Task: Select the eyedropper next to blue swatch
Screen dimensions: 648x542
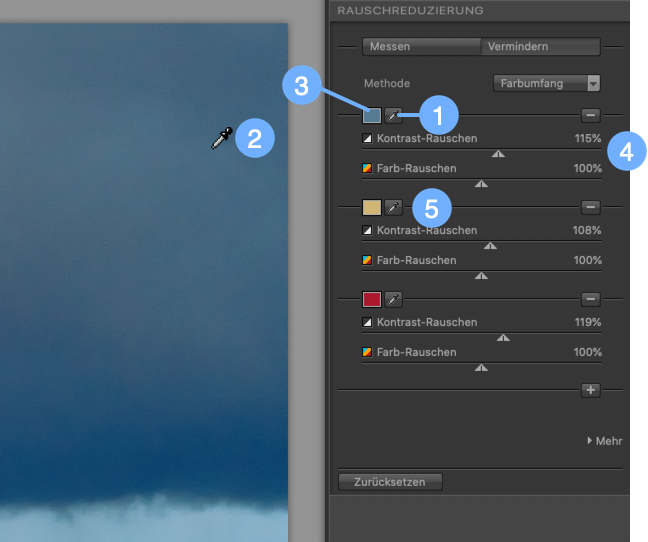Action: point(393,115)
